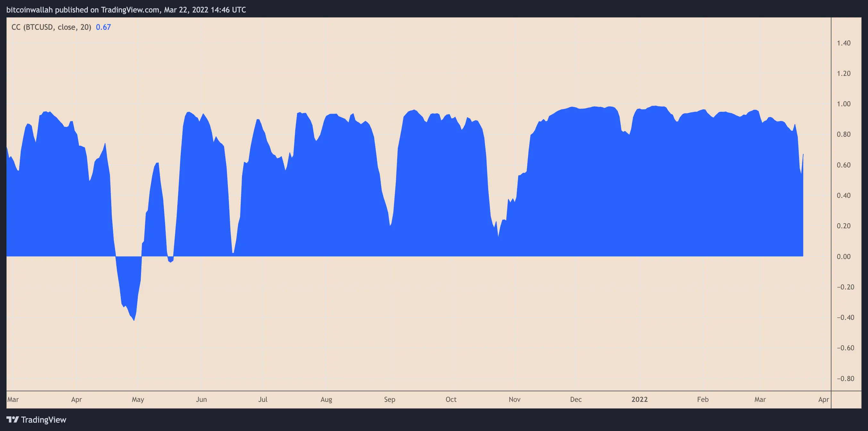868x431 pixels.
Task: Click the TradingView wordmark text
Action: pos(44,419)
